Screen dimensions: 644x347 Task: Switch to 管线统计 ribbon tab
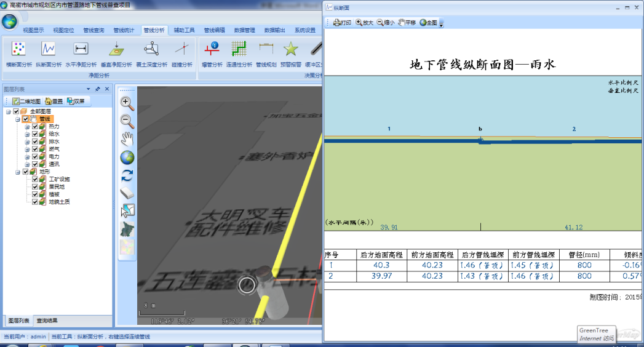124,30
